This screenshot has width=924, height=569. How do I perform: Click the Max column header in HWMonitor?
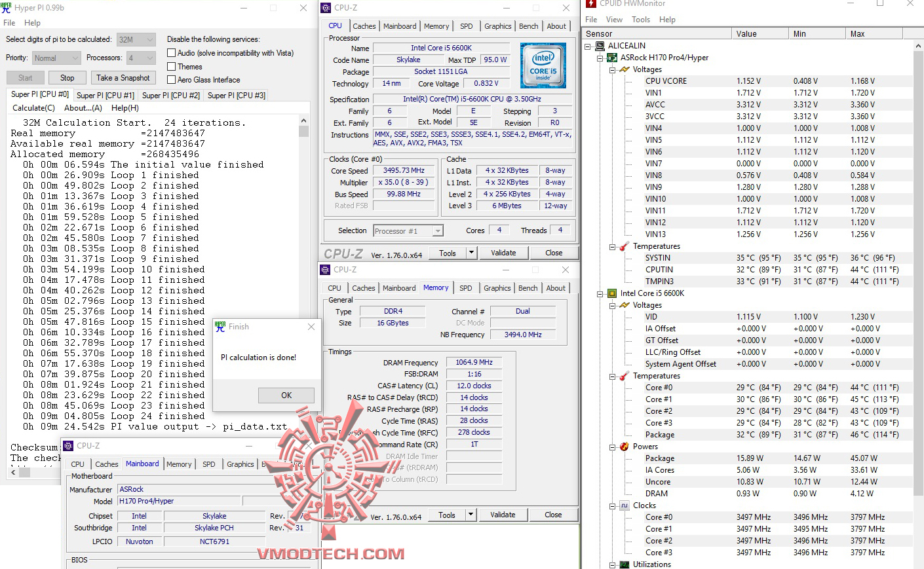click(x=874, y=34)
